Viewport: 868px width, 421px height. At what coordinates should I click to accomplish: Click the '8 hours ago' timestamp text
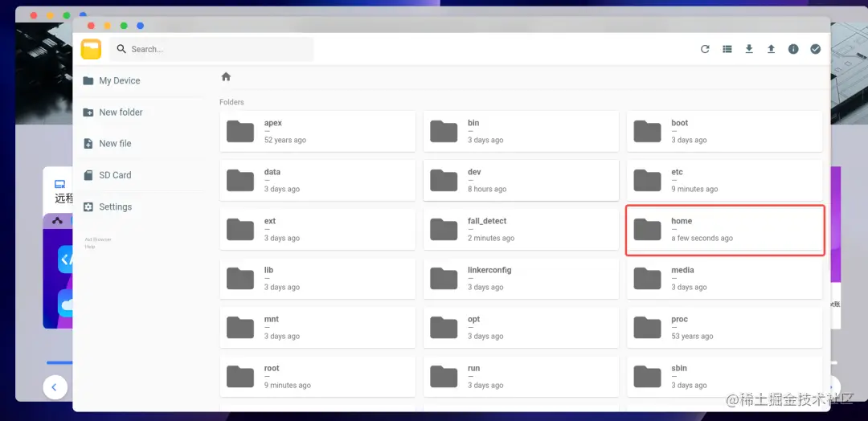(x=487, y=189)
